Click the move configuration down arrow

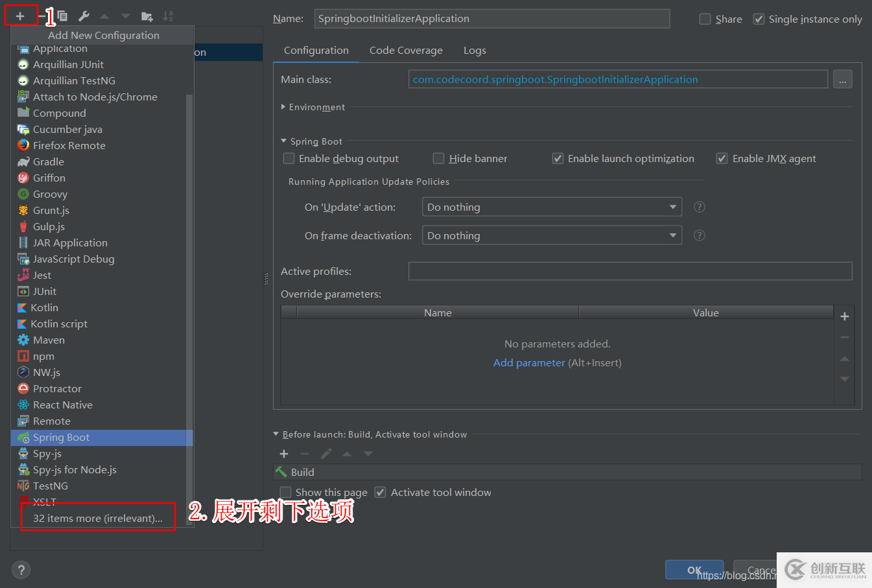[126, 16]
